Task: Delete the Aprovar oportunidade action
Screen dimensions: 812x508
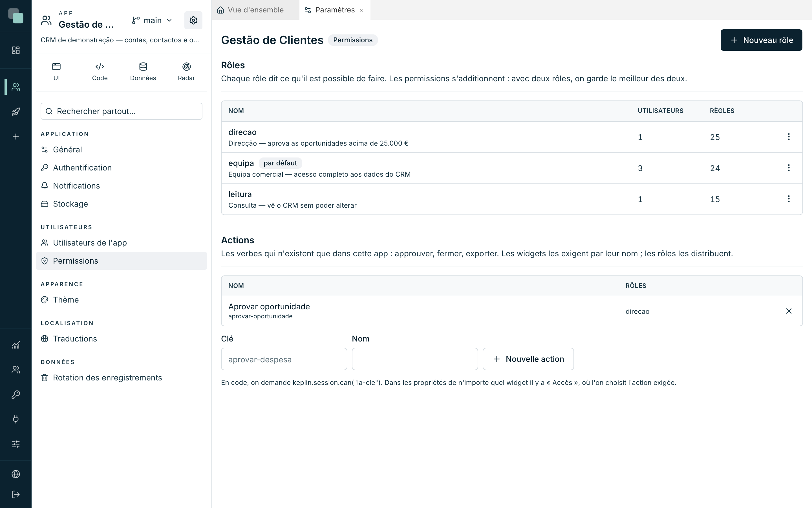Action: click(789, 311)
